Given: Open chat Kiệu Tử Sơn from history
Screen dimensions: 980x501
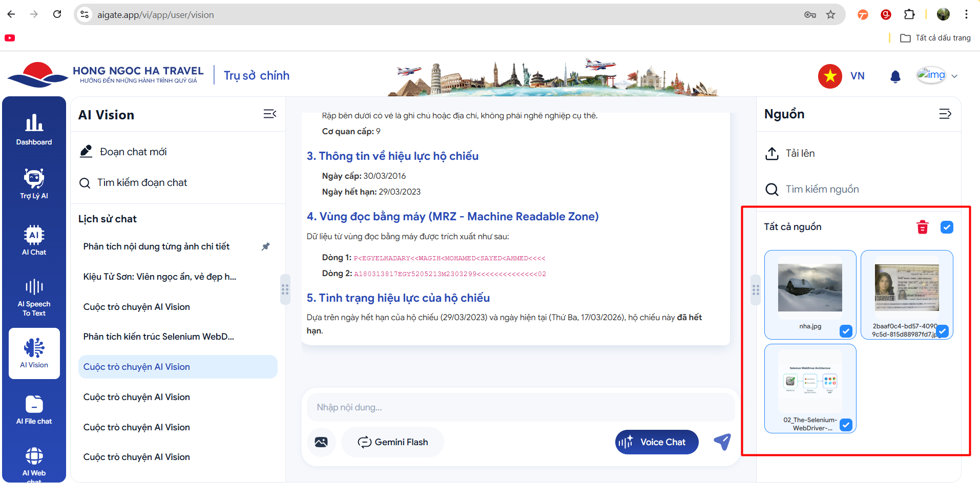Looking at the screenshot, I should [x=160, y=277].
